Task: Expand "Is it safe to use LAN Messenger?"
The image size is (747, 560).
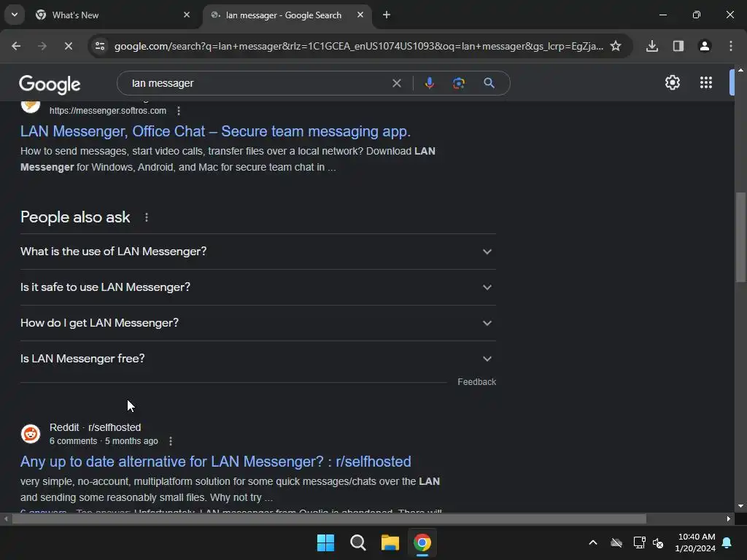Action: click(258, 287)
